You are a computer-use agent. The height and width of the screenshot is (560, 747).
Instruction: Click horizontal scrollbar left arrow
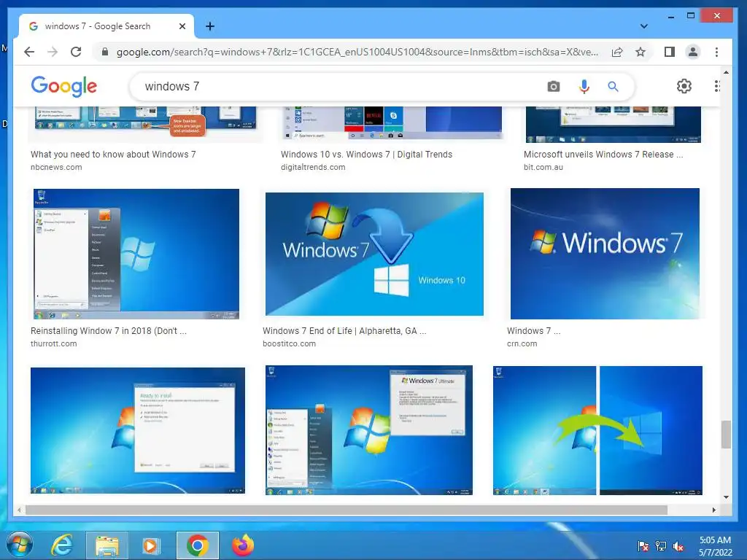pyautogui.click(x=18, y=510)
